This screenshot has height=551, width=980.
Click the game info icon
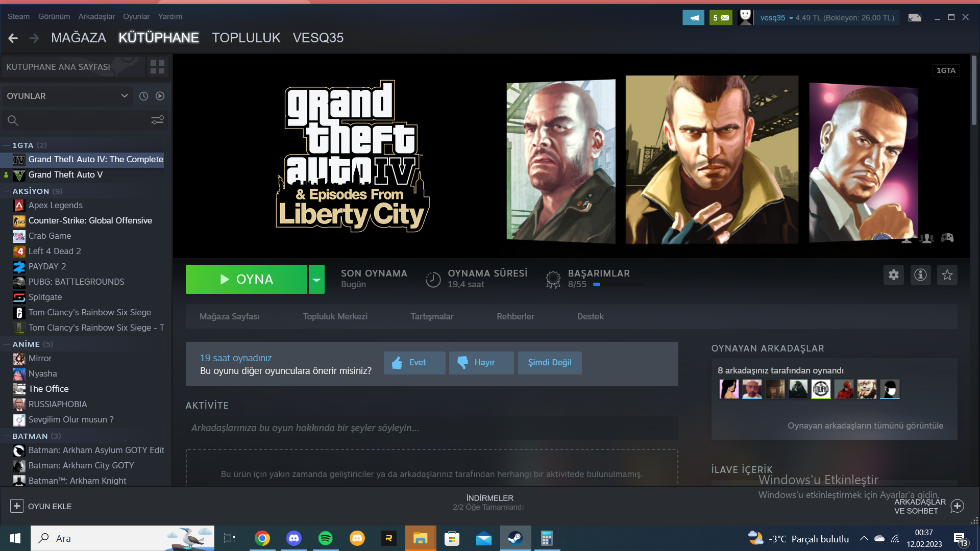[920, 275]
